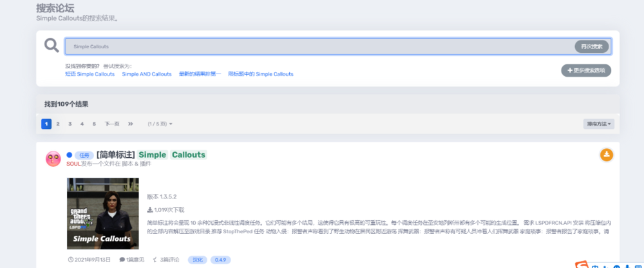Screen dimensions: 644x268
Task: Open the 短语 Simple Callouts suggestion link
Action: [x=90, y=74]
